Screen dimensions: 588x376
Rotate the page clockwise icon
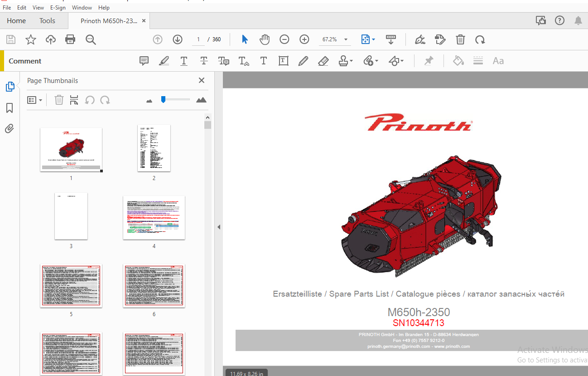[x=480, y=39]
